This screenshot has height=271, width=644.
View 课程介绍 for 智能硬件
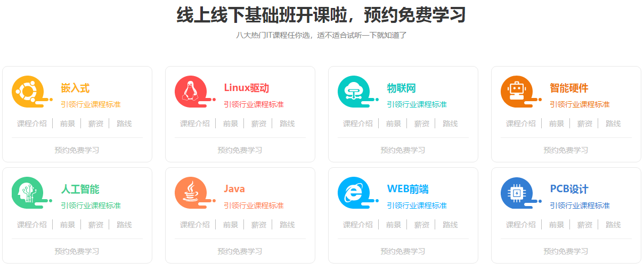tap(521, 124)
